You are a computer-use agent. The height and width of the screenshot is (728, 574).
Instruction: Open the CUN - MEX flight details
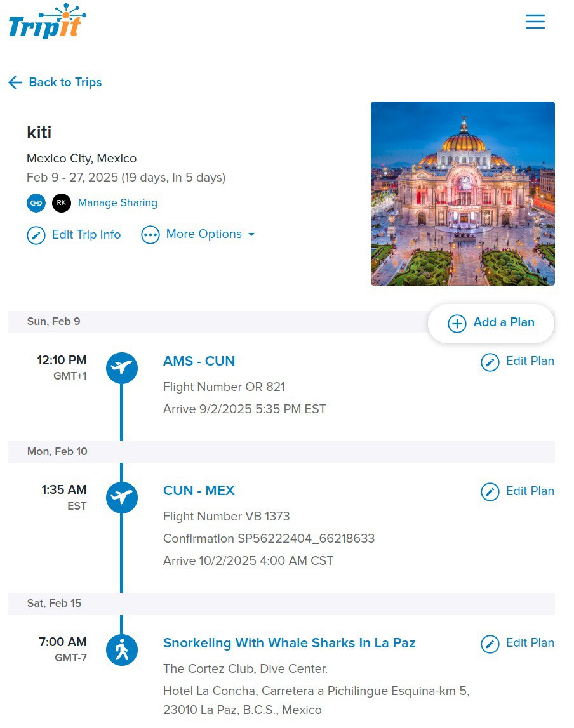point(199,491)
